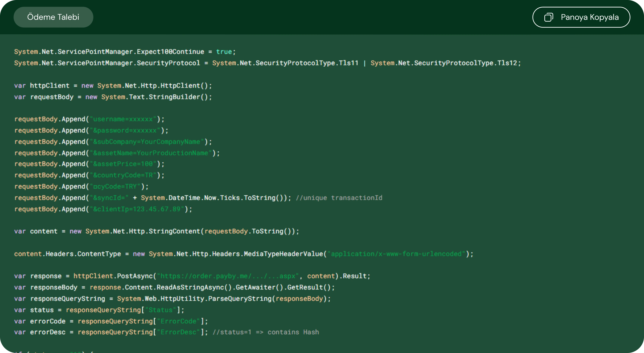
Task: Click the "username=xxxxxx" string
Action: point(123,119)
